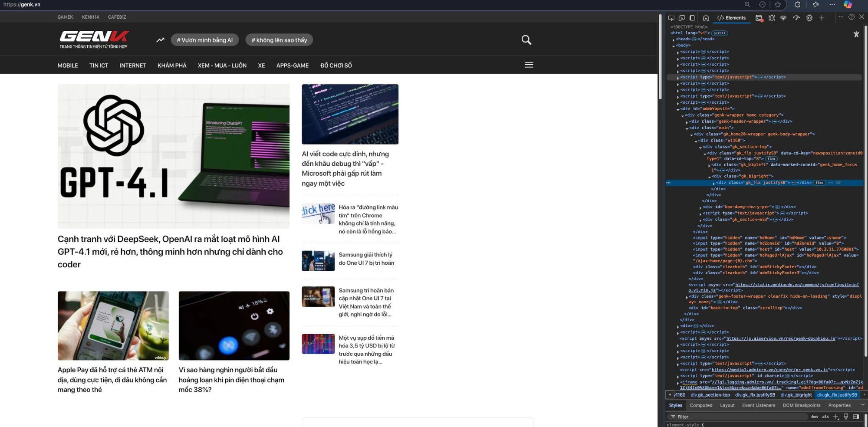Open the configsiteinfo script src link
Image resolution: width=868 pixels, height=427 pixels.
coord(773,288)
